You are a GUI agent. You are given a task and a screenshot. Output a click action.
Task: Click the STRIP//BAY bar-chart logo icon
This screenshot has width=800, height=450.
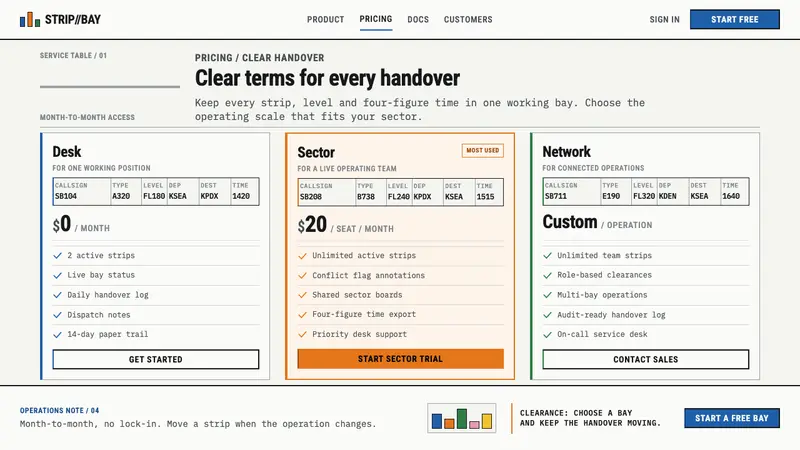(x=30, y=19)
